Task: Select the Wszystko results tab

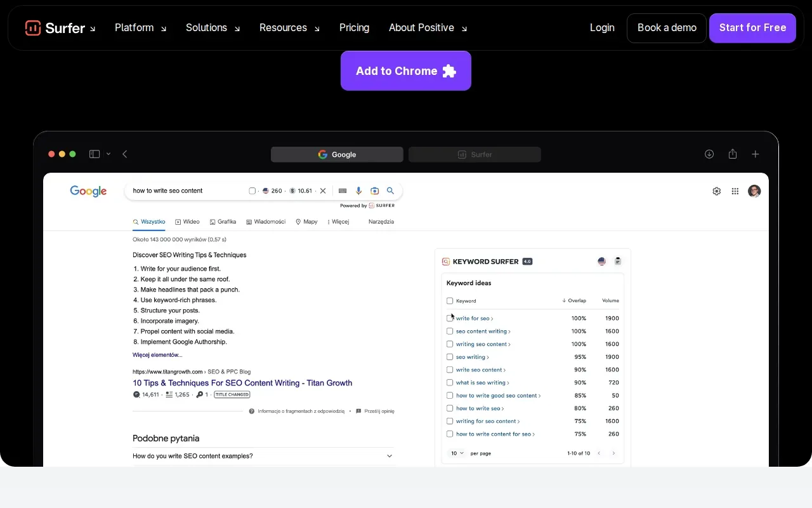Action: coord(149,222)
